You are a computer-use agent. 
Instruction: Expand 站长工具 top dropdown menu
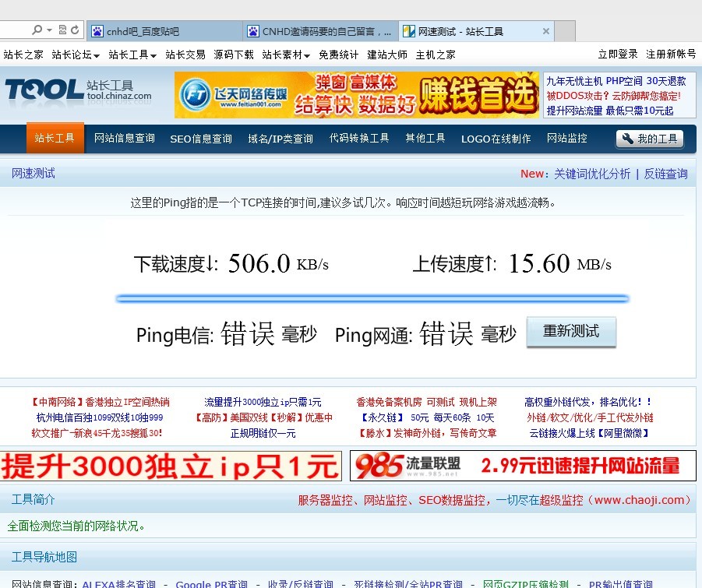click(132, 55)
